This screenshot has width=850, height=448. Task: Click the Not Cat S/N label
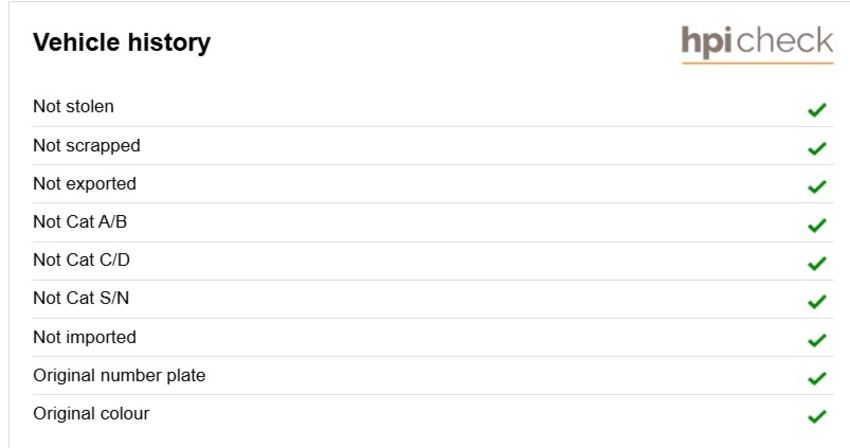coord(81,298)
